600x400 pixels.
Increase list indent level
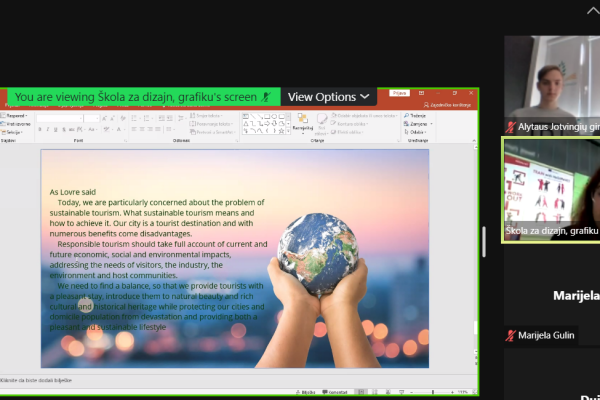pyautogui.click(x=170, y=118)
